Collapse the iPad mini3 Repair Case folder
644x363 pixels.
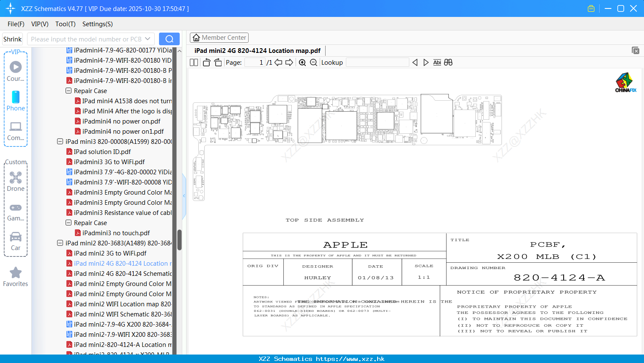point(69,223)
